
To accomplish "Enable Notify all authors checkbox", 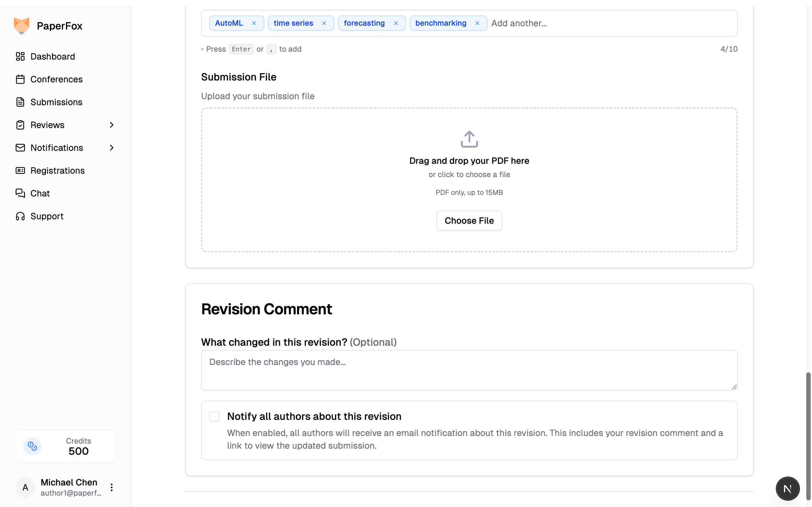I will coord(214,416).
